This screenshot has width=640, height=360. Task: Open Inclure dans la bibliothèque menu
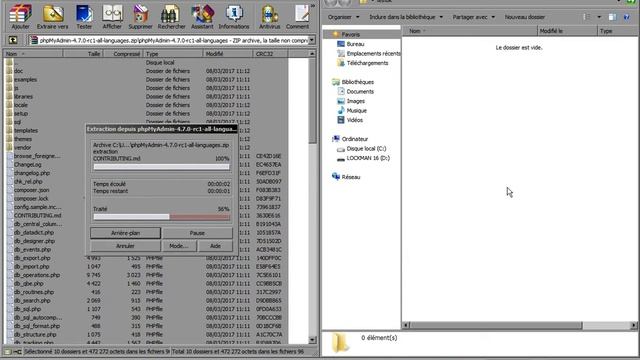[406, 17]
